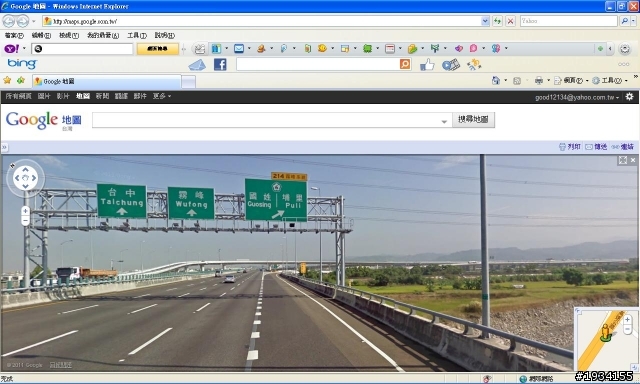Image resolution: width=640 pixels, height=384 pixels.
Task: Click the Add to Favorites green star icon
Action: click(x=20, y=80)
